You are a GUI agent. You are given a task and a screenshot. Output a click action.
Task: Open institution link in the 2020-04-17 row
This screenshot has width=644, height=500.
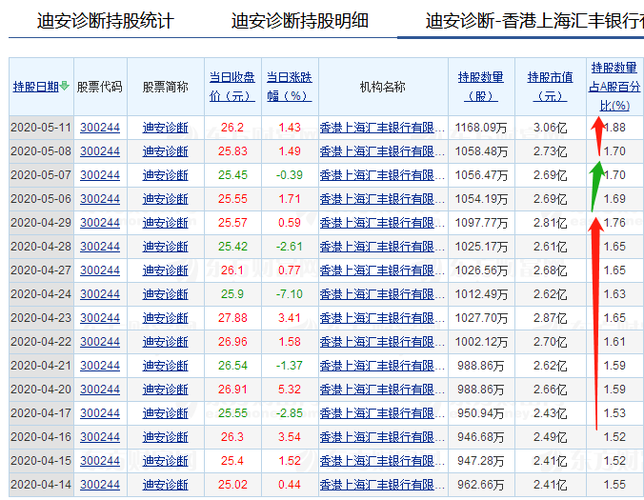click(382, 413)
